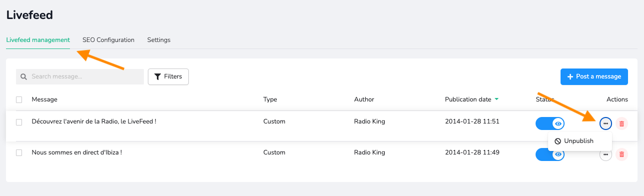
Task: Open the Settings tab
Action: point(159,40)
